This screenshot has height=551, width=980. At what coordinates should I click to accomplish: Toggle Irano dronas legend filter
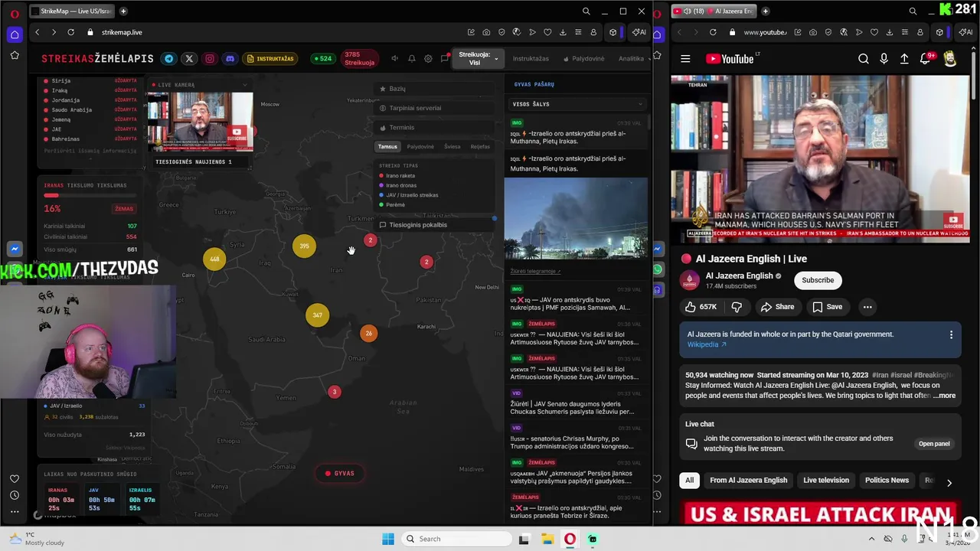click(398, 185)
